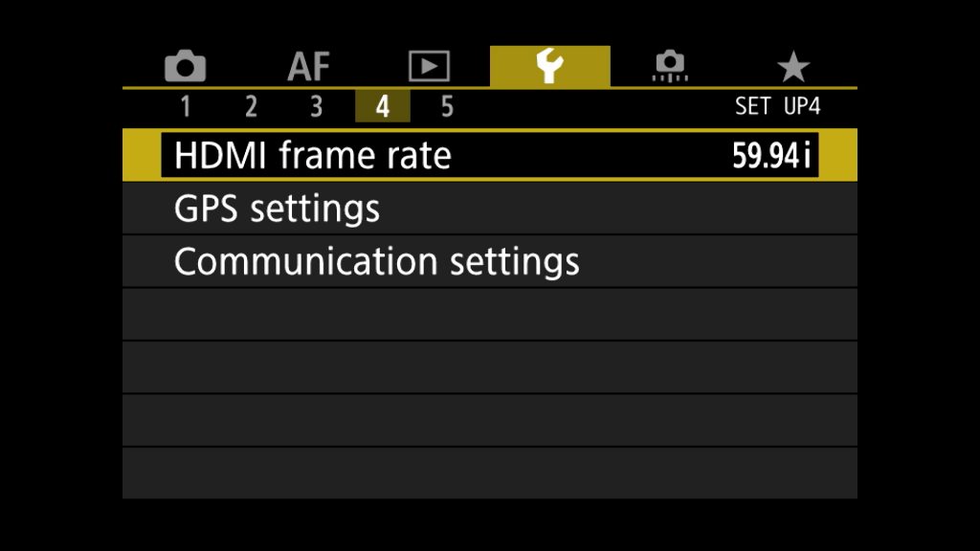Open the Custom Functions camera-dots icon tab

pos(671,65)
